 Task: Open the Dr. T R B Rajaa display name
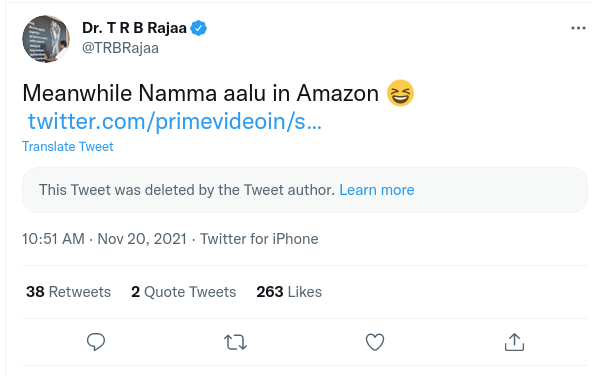click(x=134, y=28)
